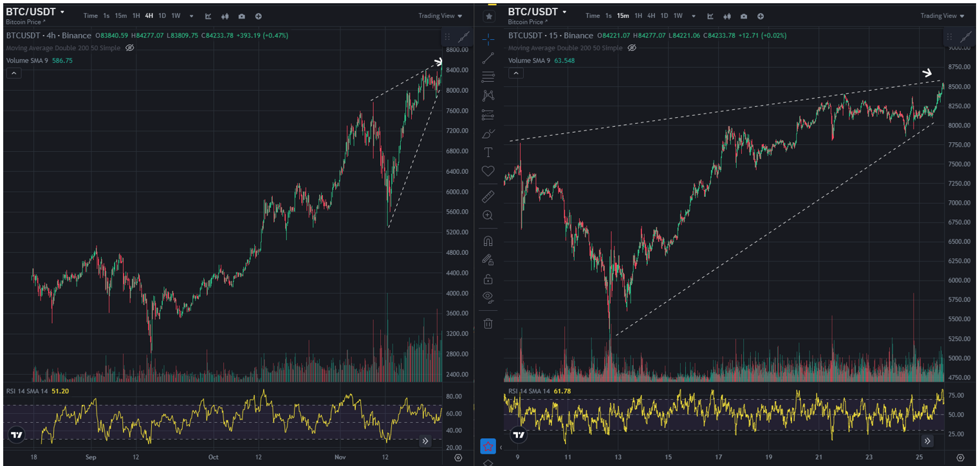Take a snapshot of the right chart

click(x=743, y=16)
